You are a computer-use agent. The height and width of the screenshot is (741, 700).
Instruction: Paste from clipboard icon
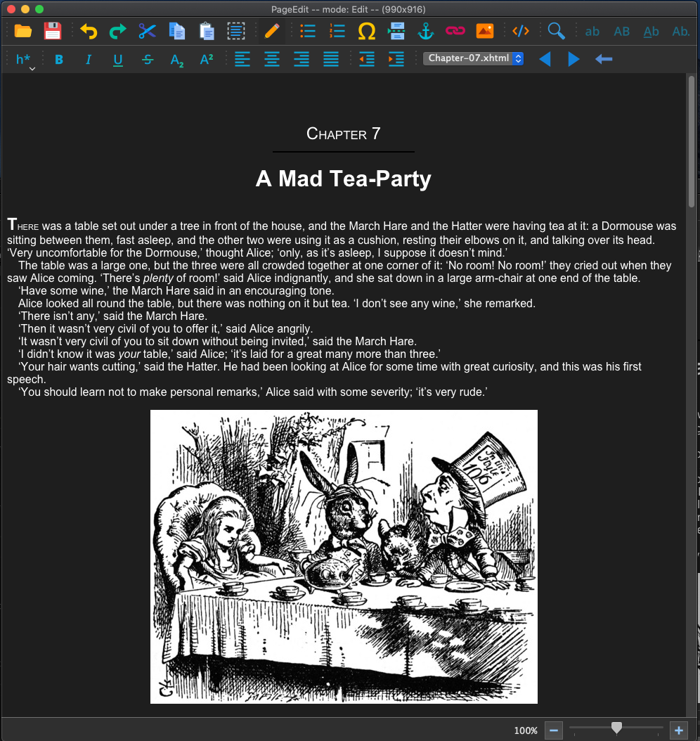click(207, 31)
